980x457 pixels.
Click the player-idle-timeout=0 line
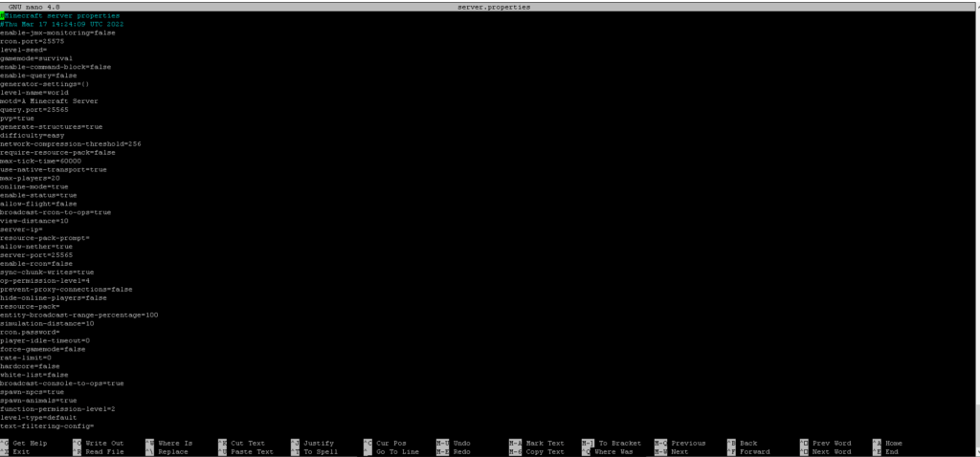45,341
